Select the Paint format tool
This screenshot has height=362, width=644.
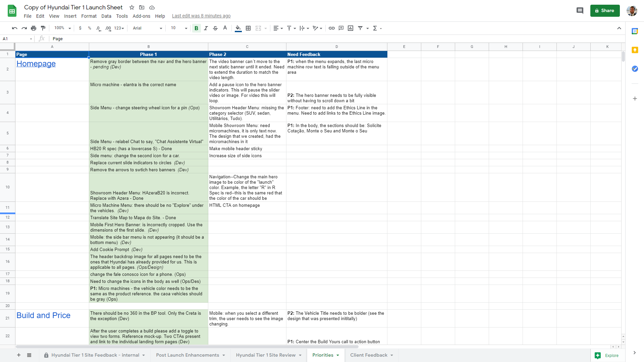tap(43, 28)
